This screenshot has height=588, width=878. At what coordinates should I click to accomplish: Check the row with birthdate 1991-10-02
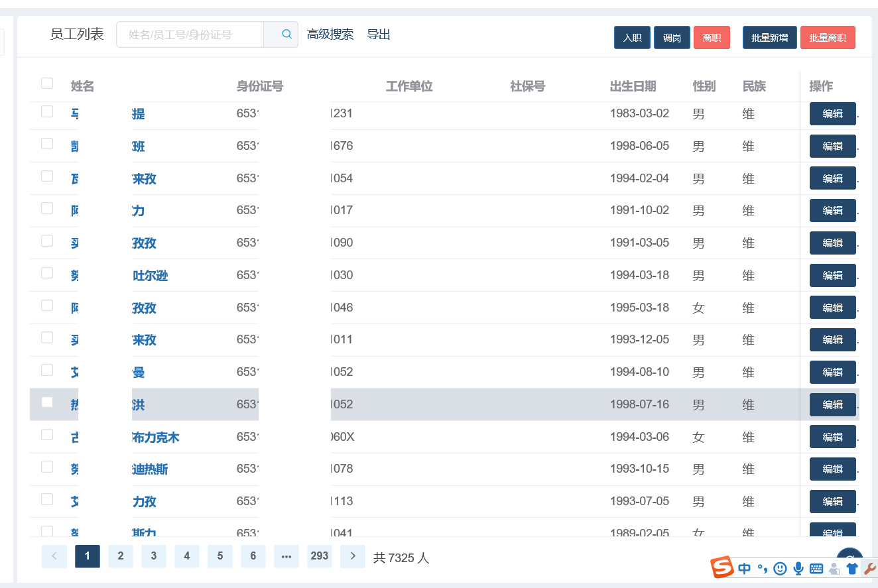47,209
